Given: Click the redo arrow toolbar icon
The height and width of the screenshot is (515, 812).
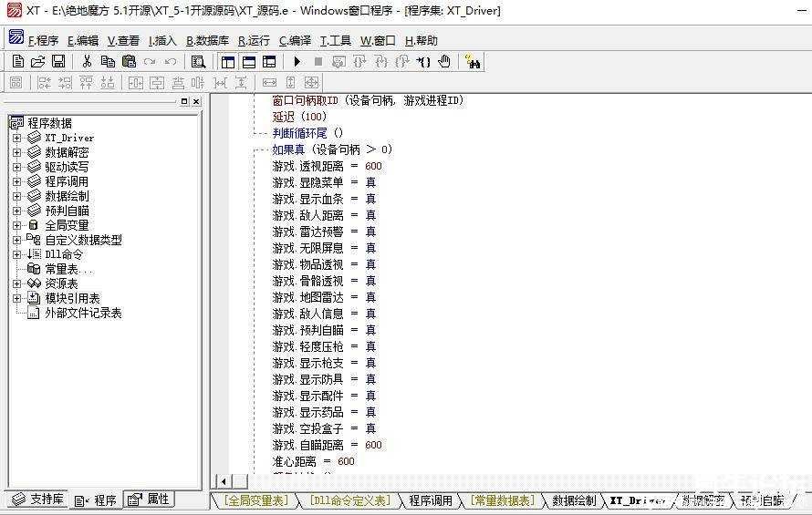Looking at the screenshot, I should (150, 62).
